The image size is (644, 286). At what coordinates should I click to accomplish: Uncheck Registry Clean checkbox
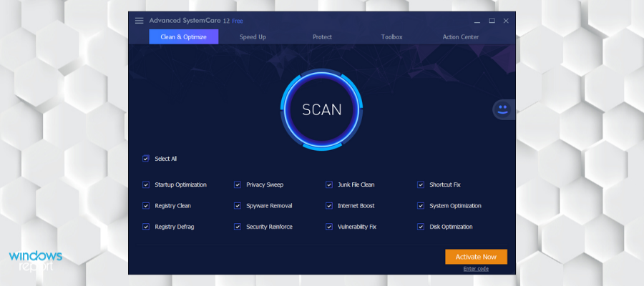[x=146, y=206]
